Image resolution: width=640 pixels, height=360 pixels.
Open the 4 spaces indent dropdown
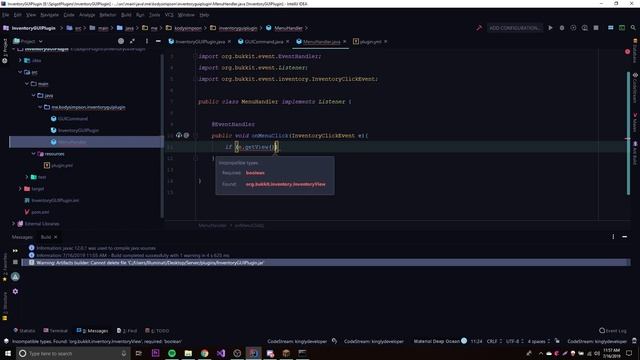coord(538,341)
